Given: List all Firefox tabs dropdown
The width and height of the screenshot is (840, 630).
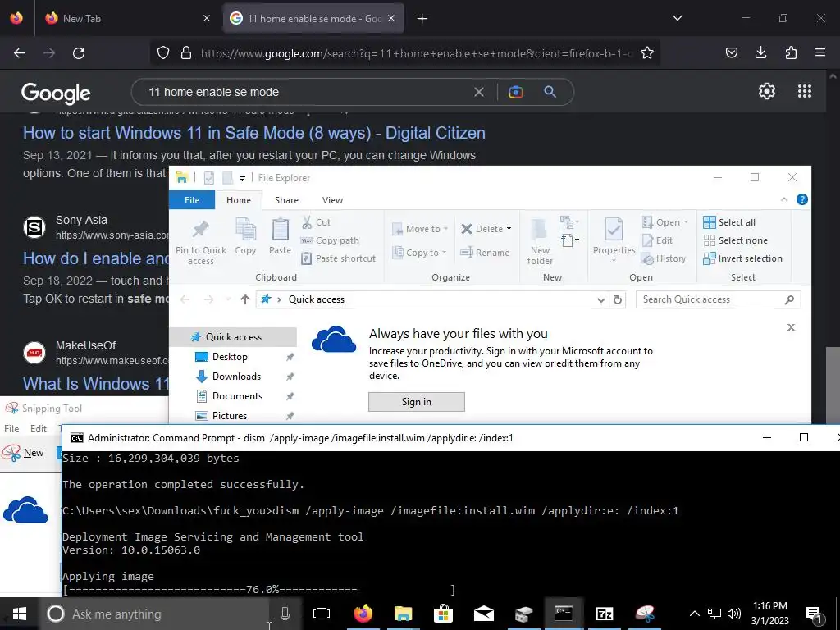Looking at the screenshot, I should point(677,18).
